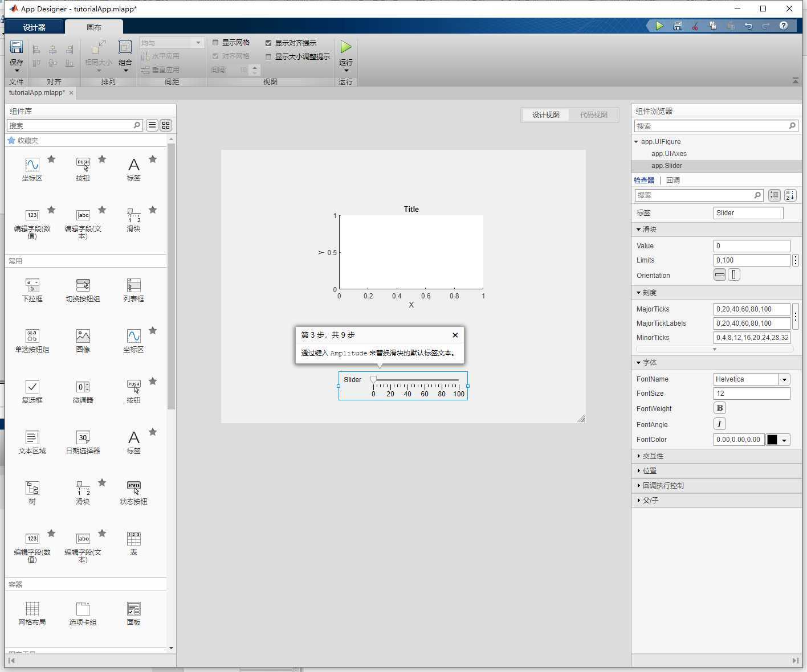The width and height of the screenshot is (807, 672).
Task: Expand the Interactivity (交互性) section
Action: (653, 456)
